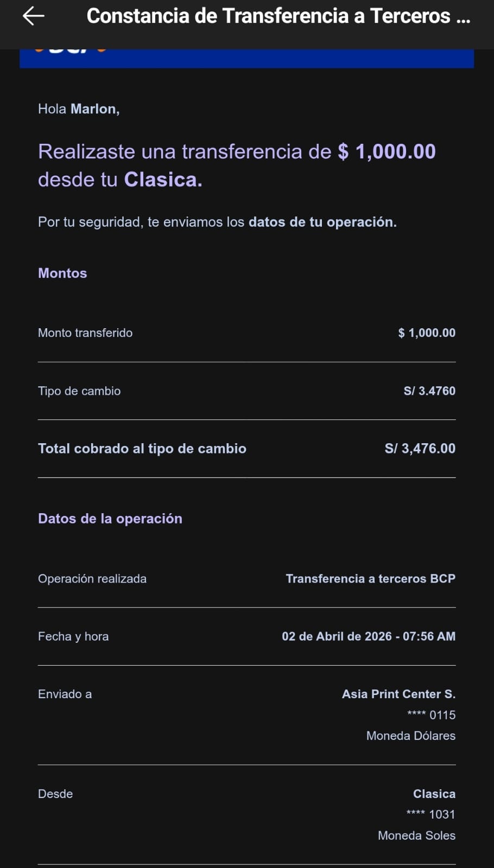494x868 pixels.
Task: Tap the back arrow icon
Action: [x=33, y=16]
